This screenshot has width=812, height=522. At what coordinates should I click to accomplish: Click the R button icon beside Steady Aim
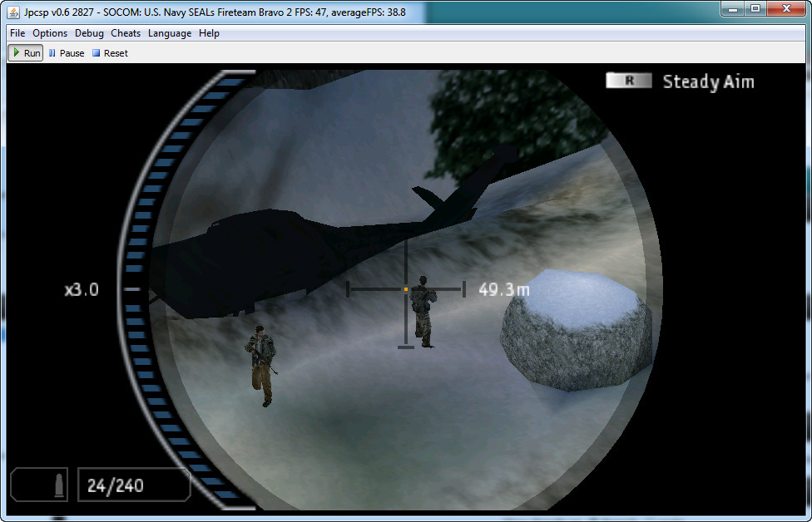(628, 81)
